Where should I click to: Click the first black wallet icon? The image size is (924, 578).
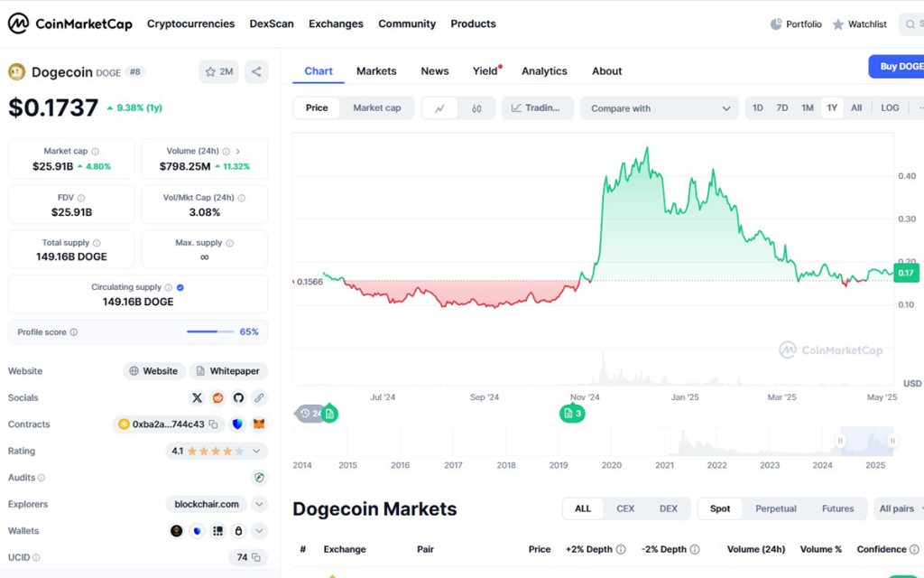click(x=177, y=531)
